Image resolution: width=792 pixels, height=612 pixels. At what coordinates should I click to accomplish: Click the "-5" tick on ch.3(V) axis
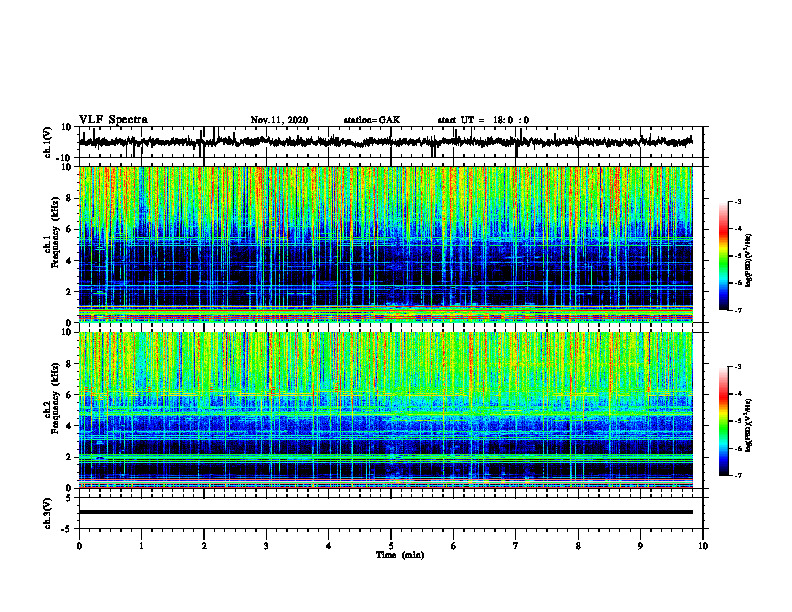pos(68,529)
